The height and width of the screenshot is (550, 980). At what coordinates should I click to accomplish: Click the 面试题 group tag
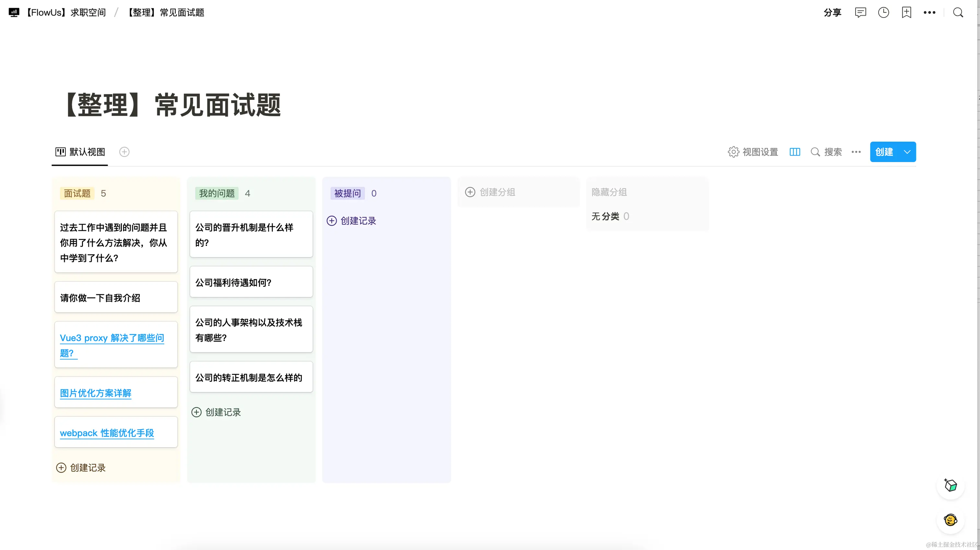(77, 193)
